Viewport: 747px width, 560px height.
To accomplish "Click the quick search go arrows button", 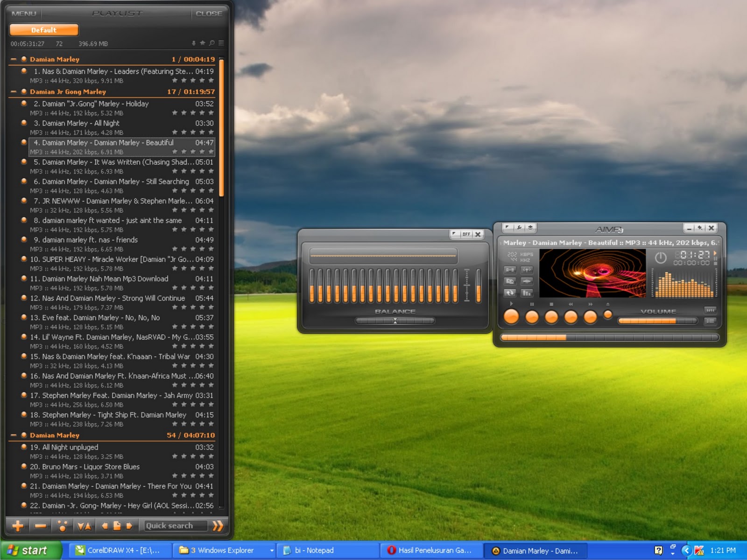I will 218,526.
